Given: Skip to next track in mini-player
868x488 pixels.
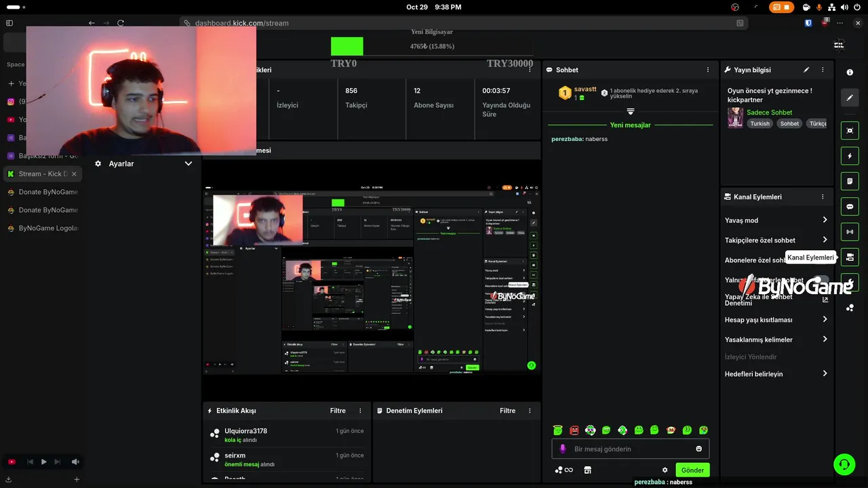Looking at the screenshot, I should 59,462.
